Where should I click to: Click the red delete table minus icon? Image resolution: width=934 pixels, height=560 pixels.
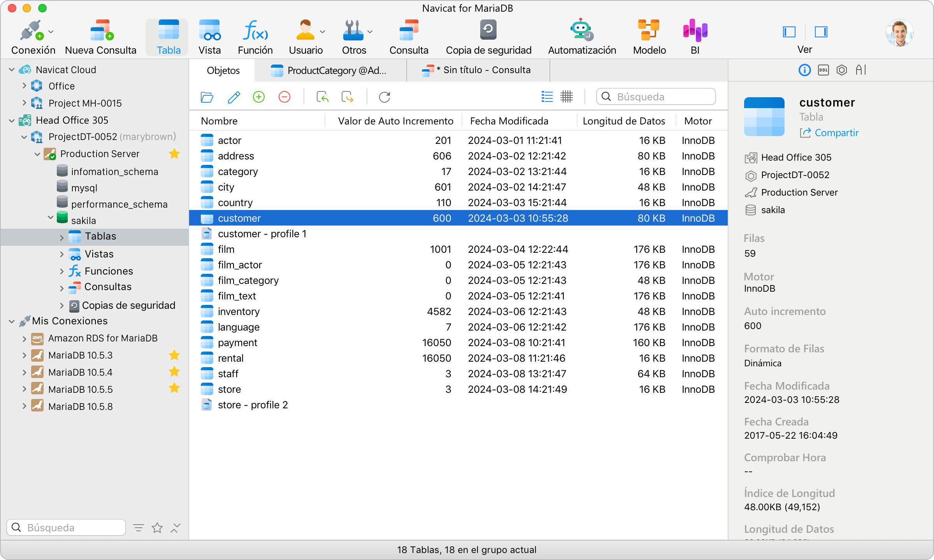(284, 97)
